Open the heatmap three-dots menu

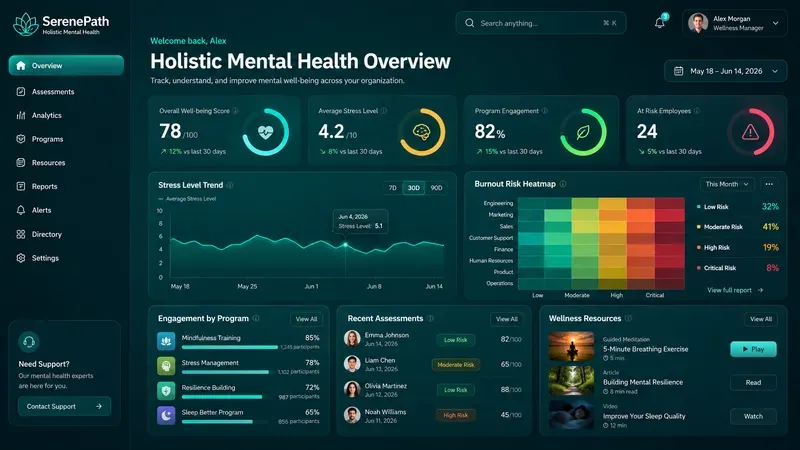[769, 184]
